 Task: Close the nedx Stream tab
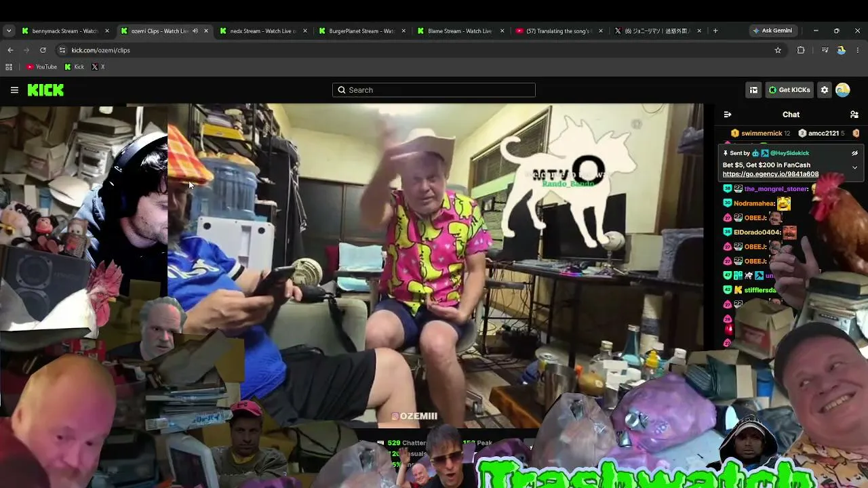click(x=304, y=30)
